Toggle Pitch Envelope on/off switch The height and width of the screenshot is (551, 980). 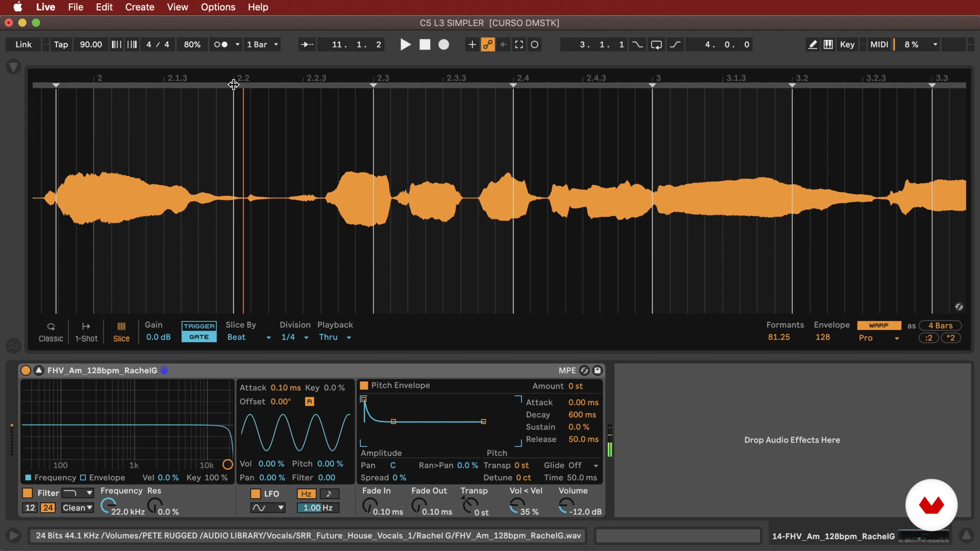click(x=364, y=386)
